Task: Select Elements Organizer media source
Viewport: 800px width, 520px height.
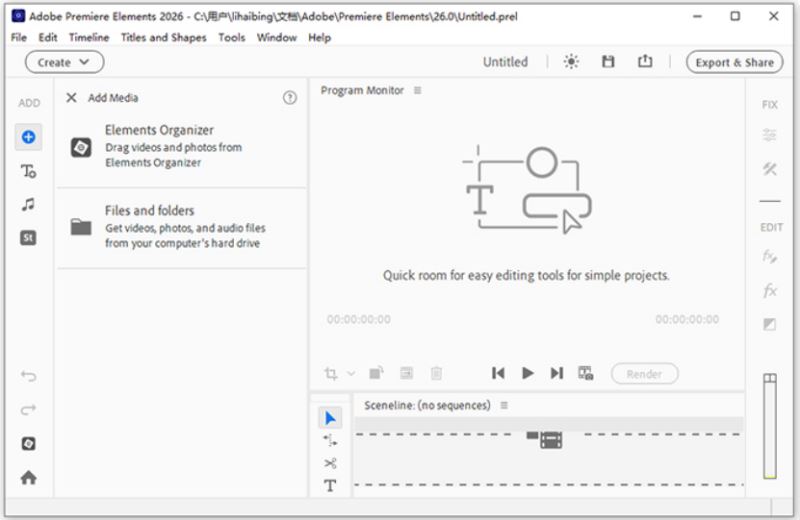Action: click(x=182, y=146)
